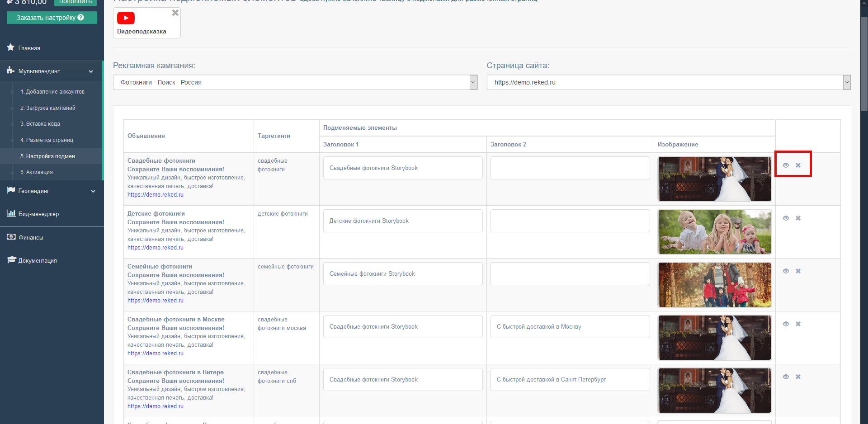Collapse the Мультилендинг menu chevron
This screenshot has width=868, height=424.
(91, 71)
